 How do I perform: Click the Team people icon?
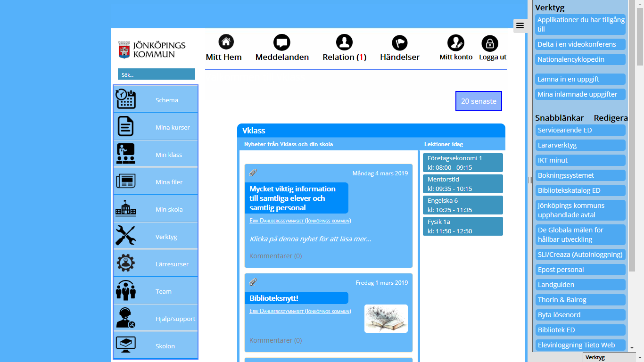point(125,290)
